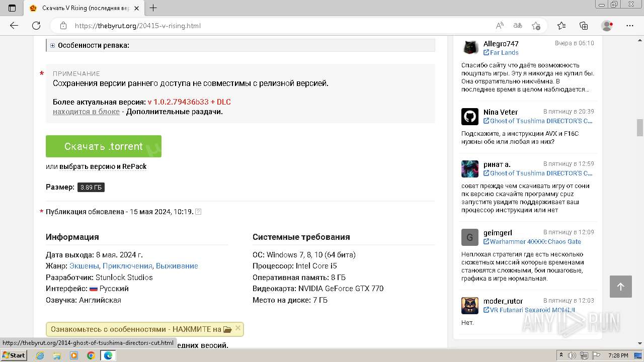
Task: Click the scroll-to-top arrow button
Action: [x=620, y=287]
